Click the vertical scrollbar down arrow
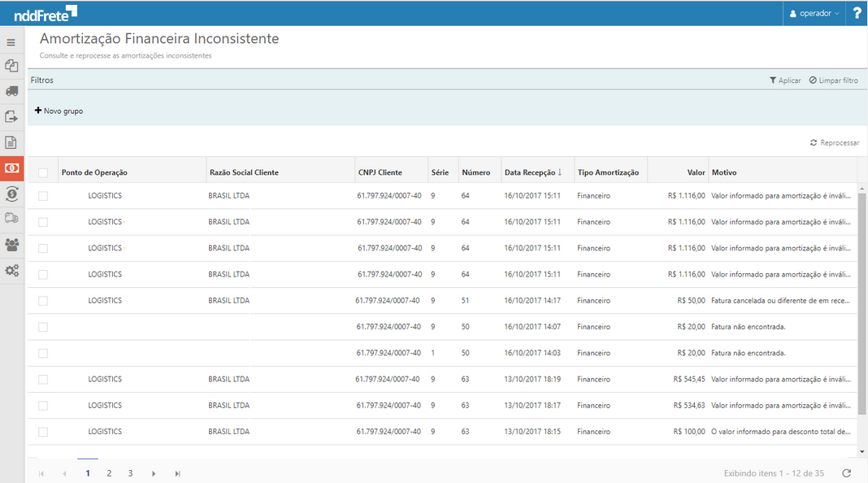 pos(861,451)
